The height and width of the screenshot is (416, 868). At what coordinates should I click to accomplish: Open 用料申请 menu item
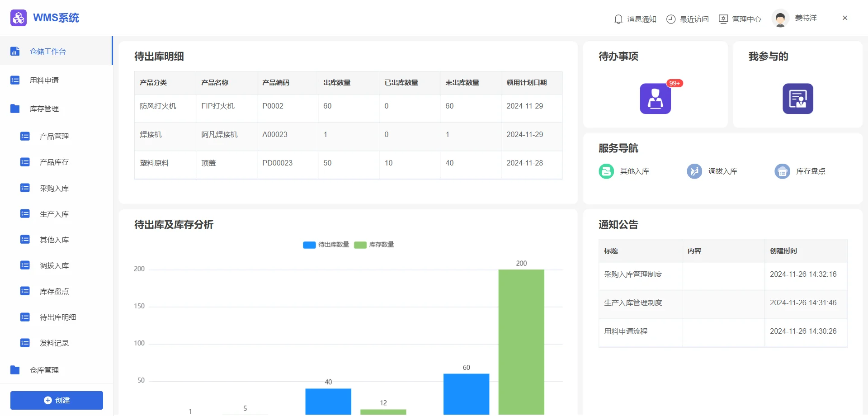56,80
